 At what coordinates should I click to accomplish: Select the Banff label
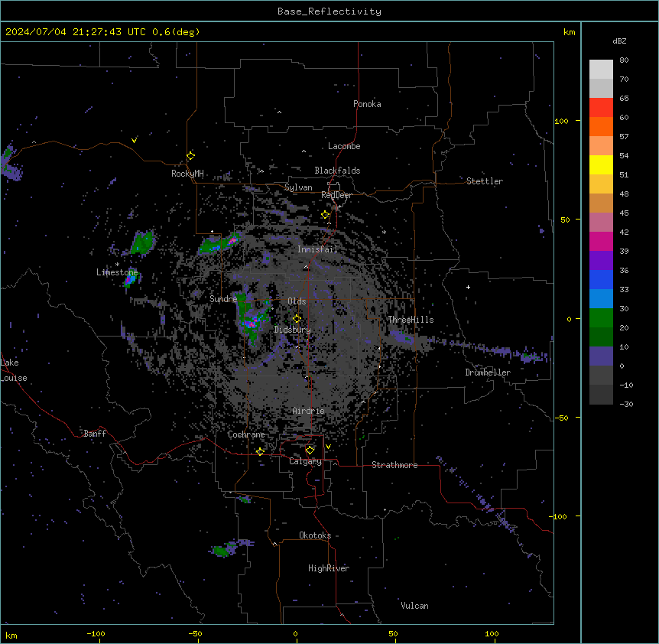coord(95,434)
